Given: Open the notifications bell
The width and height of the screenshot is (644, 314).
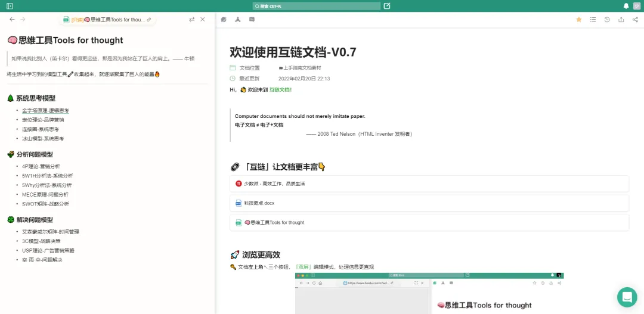Looking at the screenshot, I should point(626,6).
